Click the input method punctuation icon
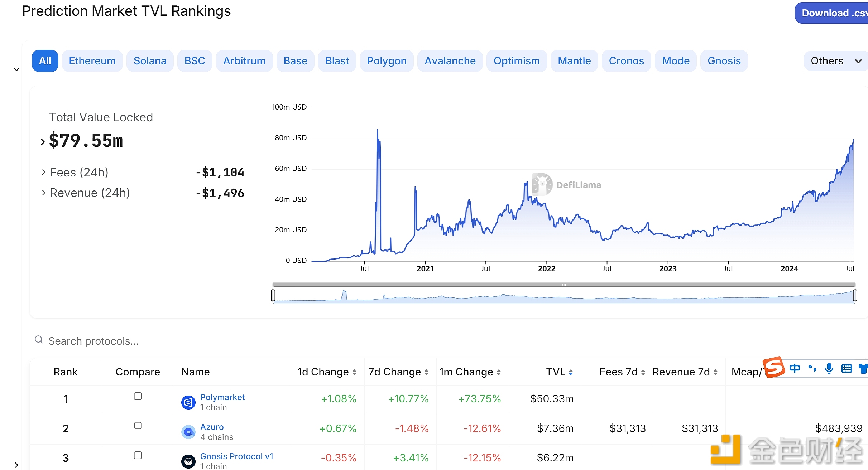 tap(812, 368)
